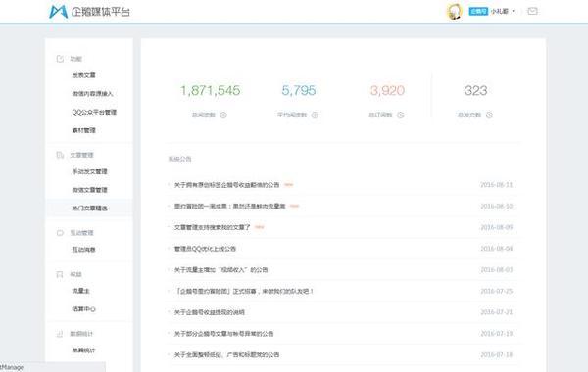
Task: Click the 互动管理 speech bubble icon
Action: coord(60,233)
